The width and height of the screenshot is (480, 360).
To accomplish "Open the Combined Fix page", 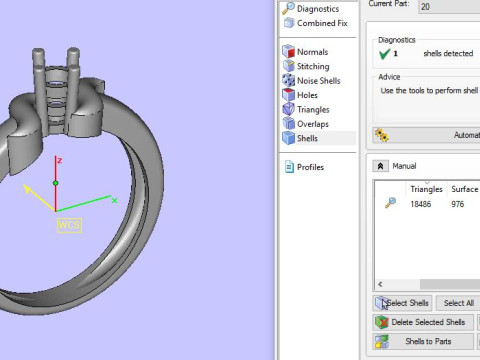I will [x=316, y=23].
